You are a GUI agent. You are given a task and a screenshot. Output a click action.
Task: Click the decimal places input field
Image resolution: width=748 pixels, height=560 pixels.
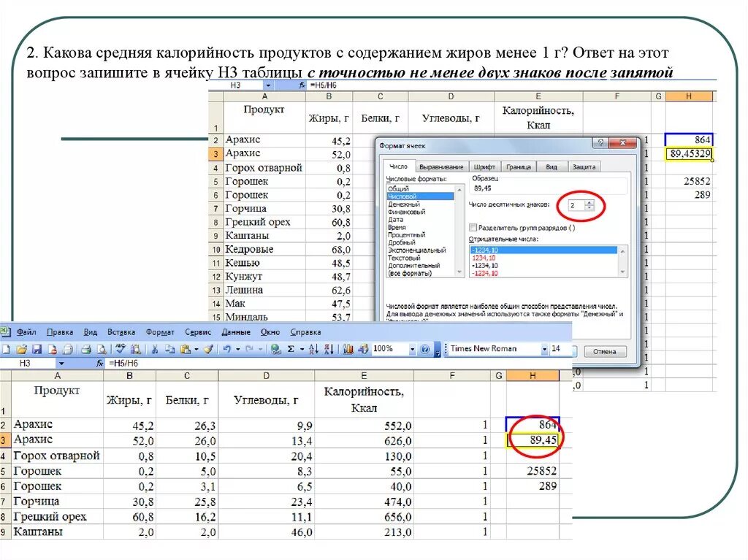576,206
